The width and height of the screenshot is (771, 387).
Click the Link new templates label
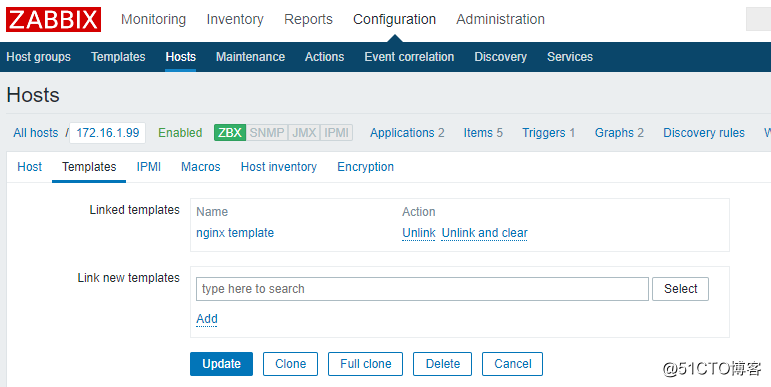[128, 278]
